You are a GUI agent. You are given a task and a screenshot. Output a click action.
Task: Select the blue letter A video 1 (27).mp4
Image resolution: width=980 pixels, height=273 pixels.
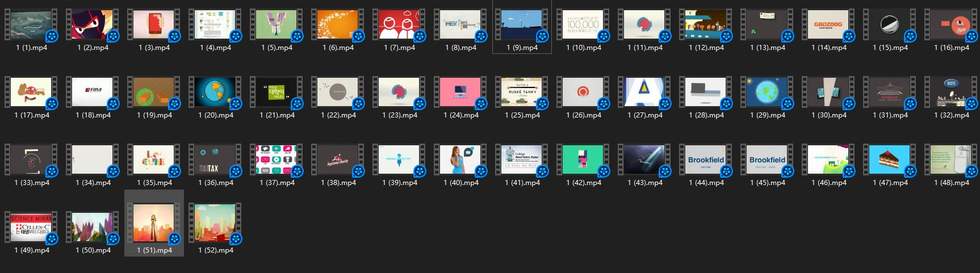(x=644, y=92)
